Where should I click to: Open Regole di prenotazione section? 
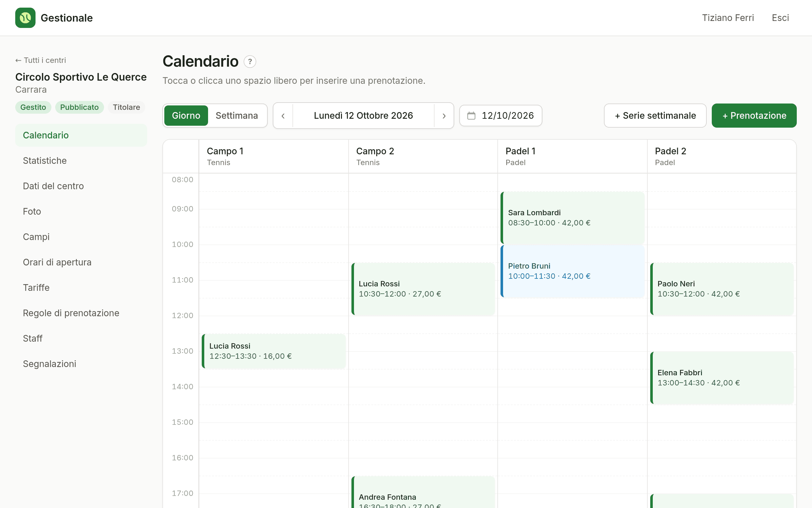(x=81, y=313)
